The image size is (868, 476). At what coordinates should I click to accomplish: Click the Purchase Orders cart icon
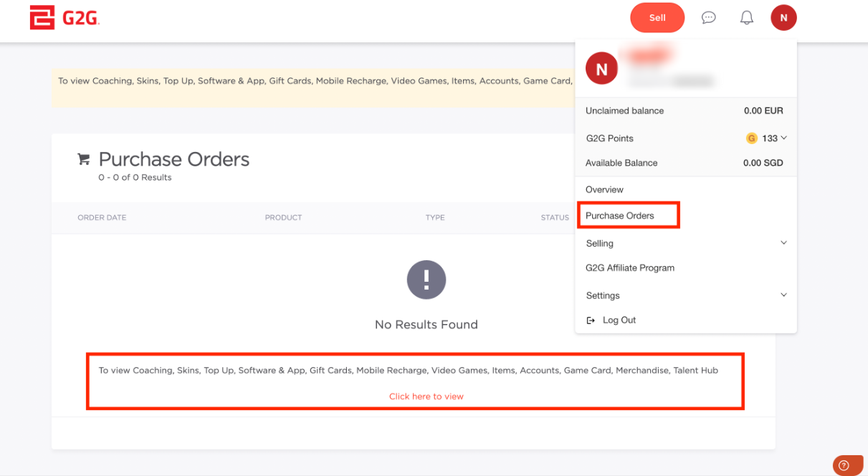pyautogui.click(x=84, y=159)
